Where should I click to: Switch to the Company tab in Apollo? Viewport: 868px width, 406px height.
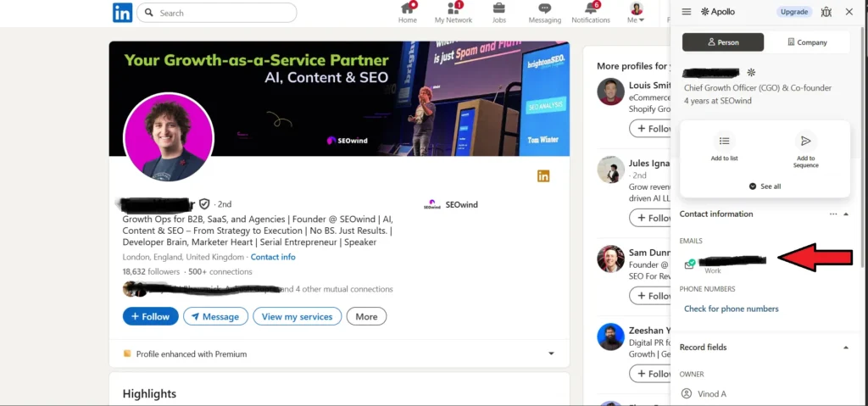pos(807,42)
